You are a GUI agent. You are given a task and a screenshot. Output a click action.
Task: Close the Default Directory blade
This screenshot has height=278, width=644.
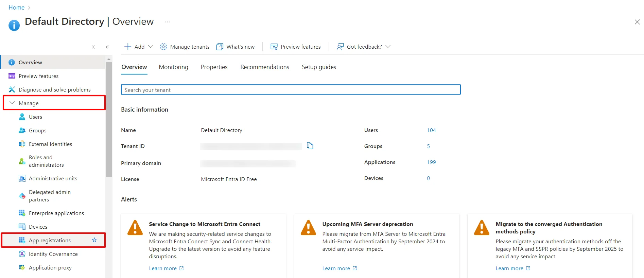click(637, 22)
